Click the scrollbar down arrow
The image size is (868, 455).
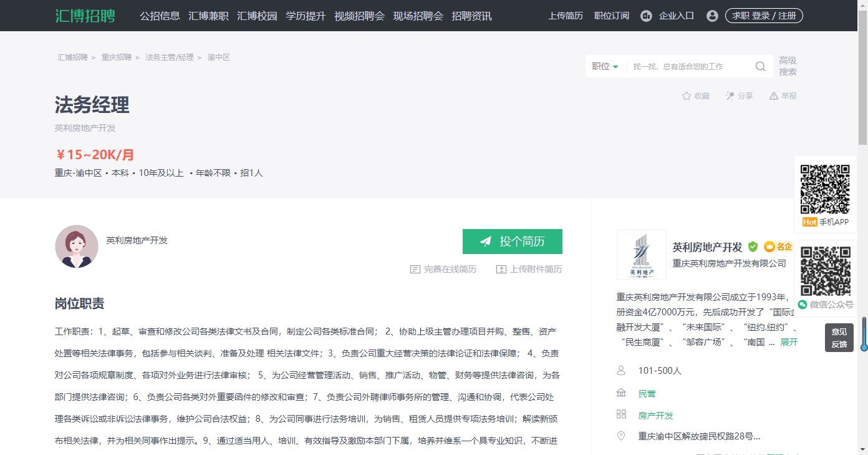click(x=862, y=449)
